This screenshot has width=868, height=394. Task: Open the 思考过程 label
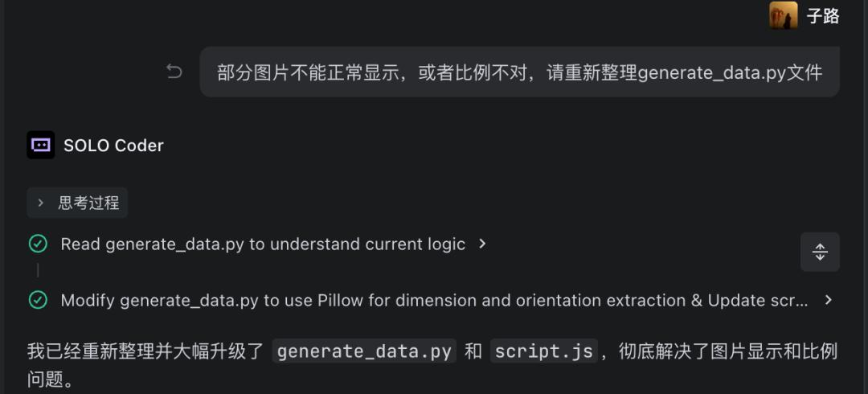pos(88,203)
